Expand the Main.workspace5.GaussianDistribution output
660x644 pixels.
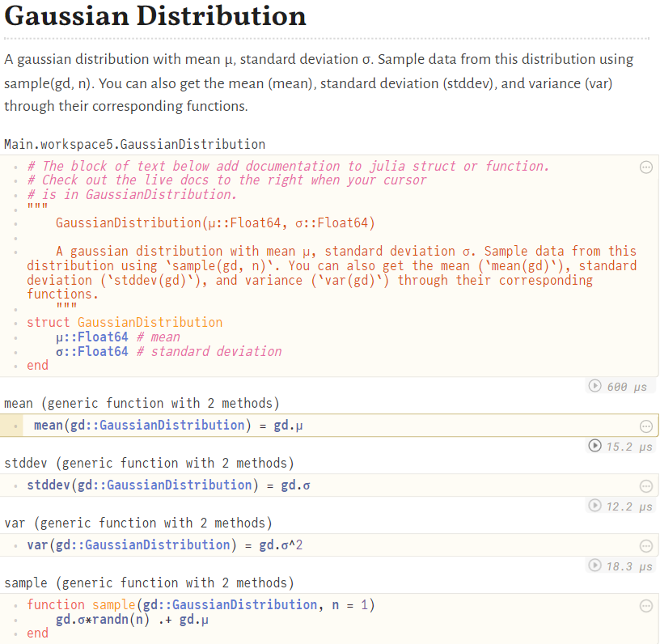pyautogui.click(x=133, y=145)
